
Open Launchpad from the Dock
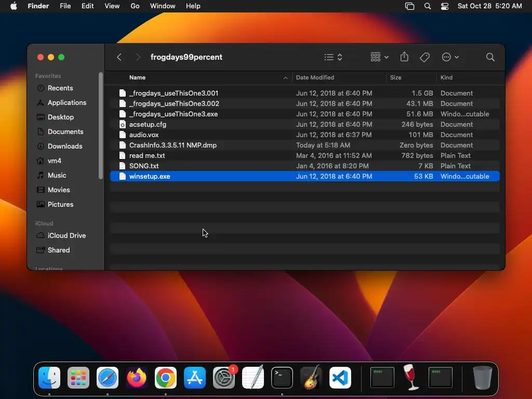pyautogui.click(x=78, y=378)
